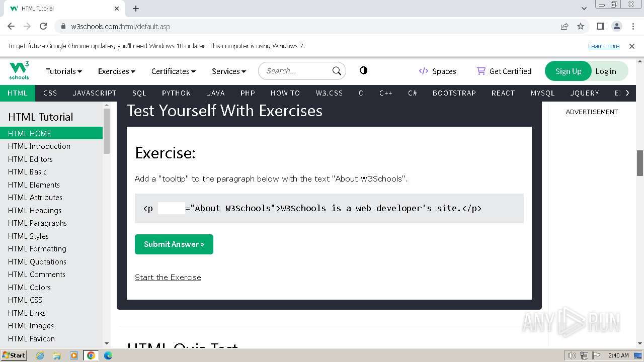Expand the Services dropdown menu
The image size is (644, 362).
click(229, 71)
